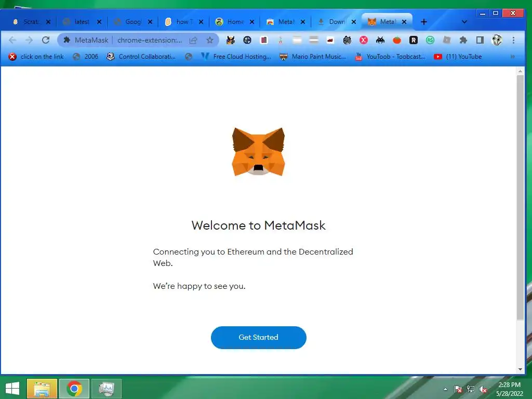Screen dimensions: 532x399
Task: Open a new tab with plus button
Action: point(424,22)
